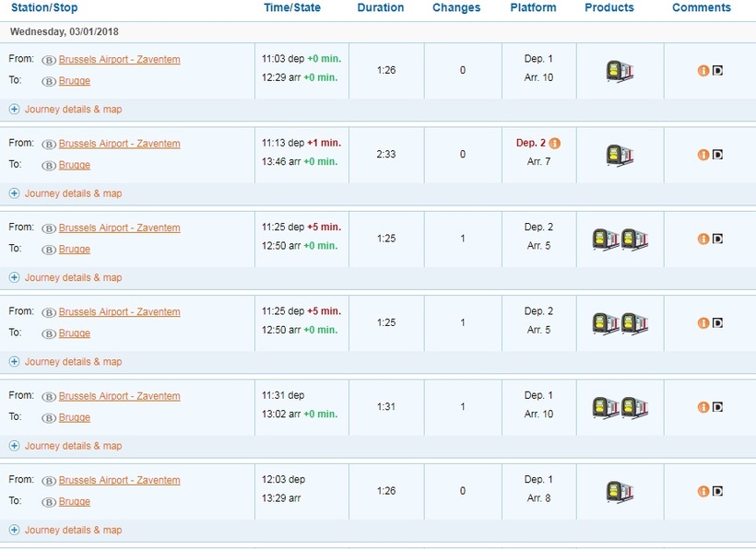Click the D comment icon for 11:03 journey

[x=717, y=71]
